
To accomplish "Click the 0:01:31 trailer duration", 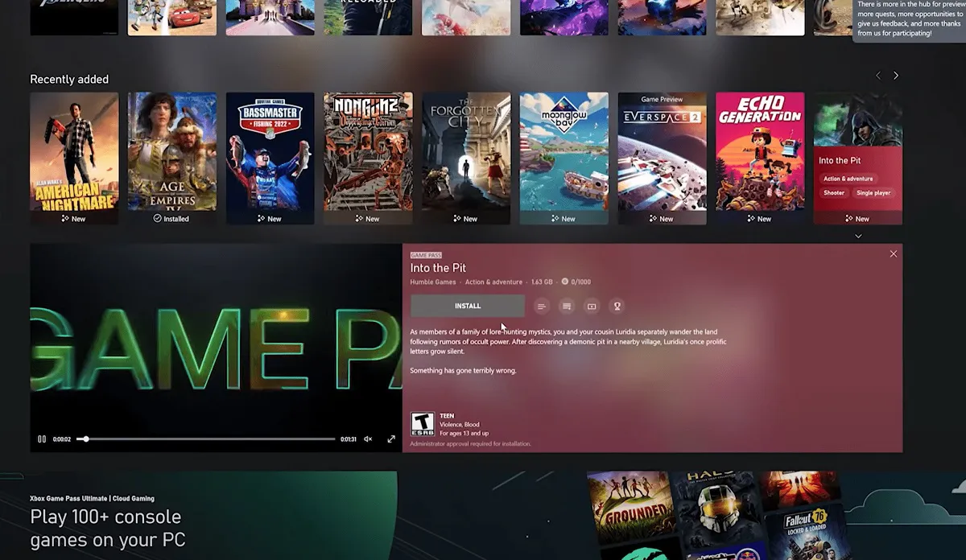I will pos(349,439).
